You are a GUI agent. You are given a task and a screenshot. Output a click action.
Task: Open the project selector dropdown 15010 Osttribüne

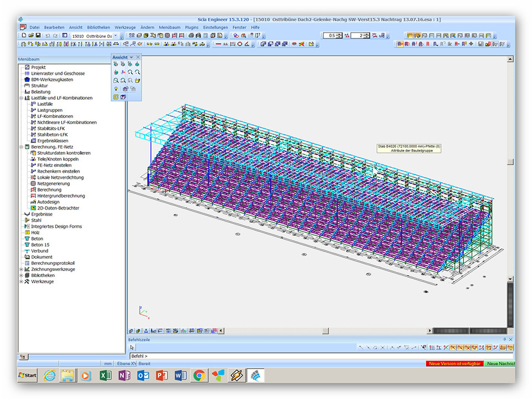coord(115,35)
